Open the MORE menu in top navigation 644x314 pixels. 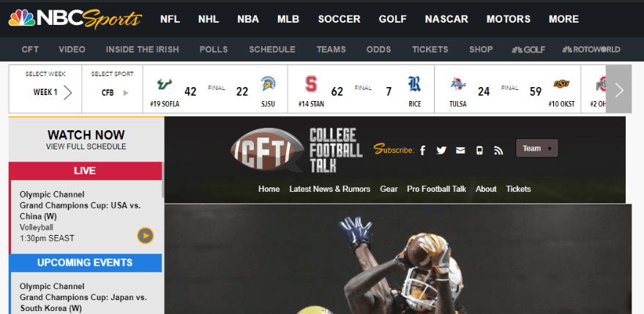(564, 19)
